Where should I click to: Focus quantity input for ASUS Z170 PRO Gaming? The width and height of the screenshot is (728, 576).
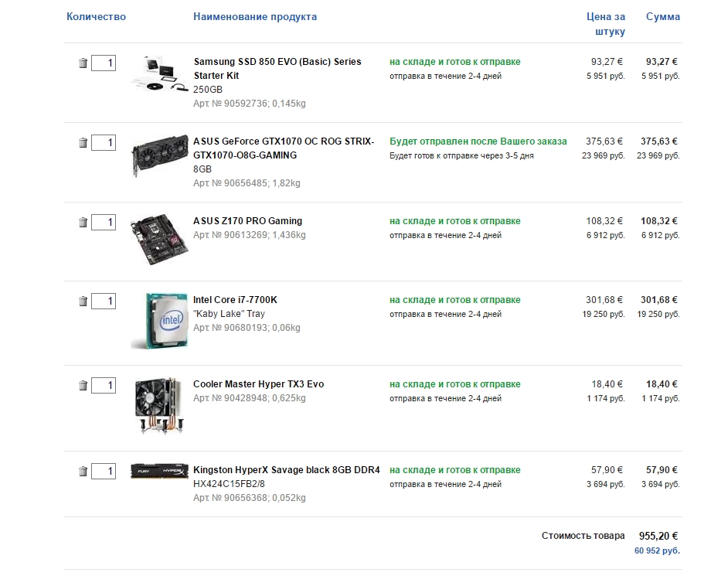104,222
